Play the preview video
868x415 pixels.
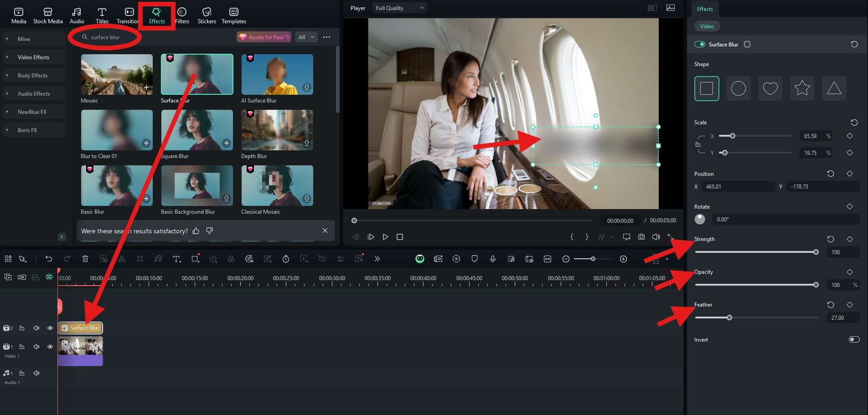(385, 237)
